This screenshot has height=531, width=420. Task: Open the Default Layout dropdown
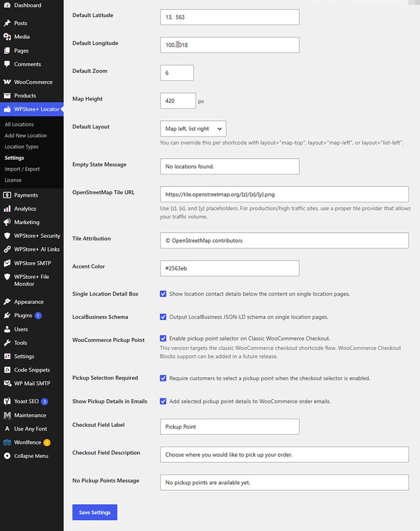193,129
